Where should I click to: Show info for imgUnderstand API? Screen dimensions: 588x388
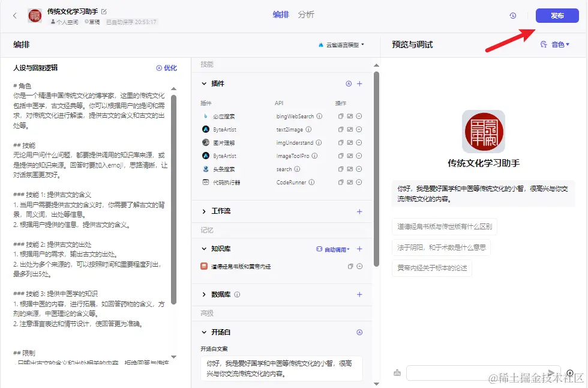(x=319, y=142)
